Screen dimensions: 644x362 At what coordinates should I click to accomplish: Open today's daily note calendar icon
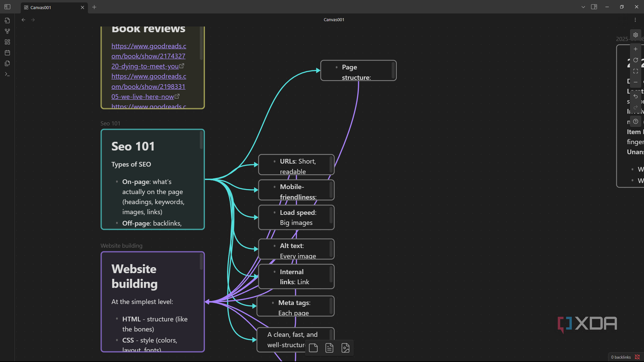(x=7, y=53)
